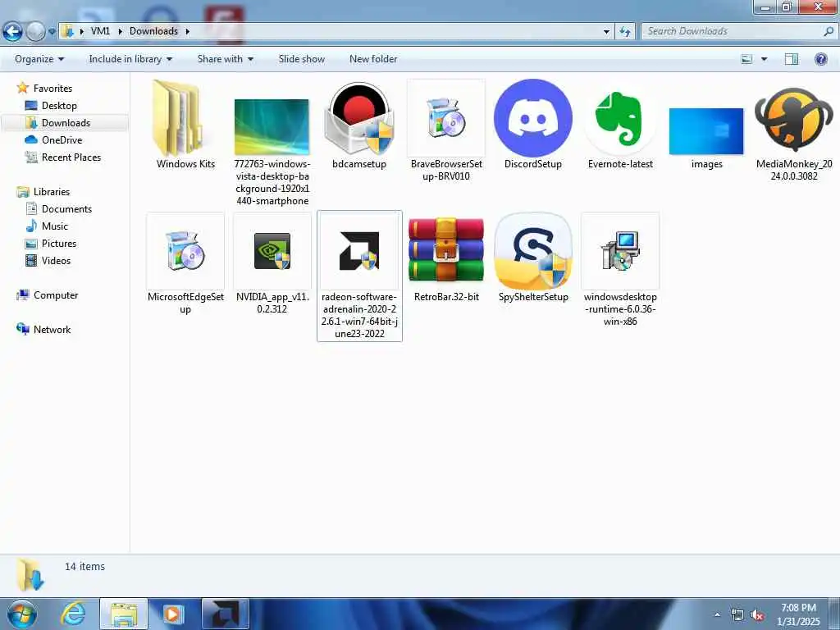Open the Help icon

(x=820, y=59)
